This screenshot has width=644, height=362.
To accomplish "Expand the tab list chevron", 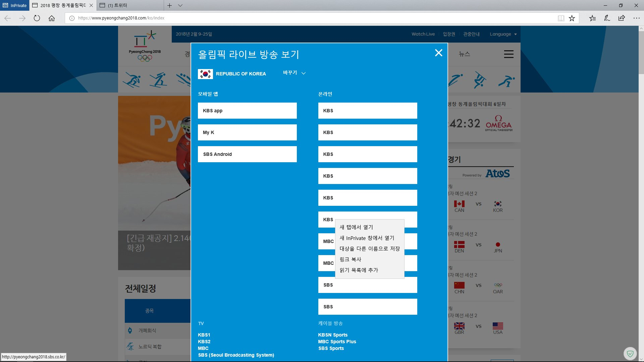I will [x=180, y=5].
